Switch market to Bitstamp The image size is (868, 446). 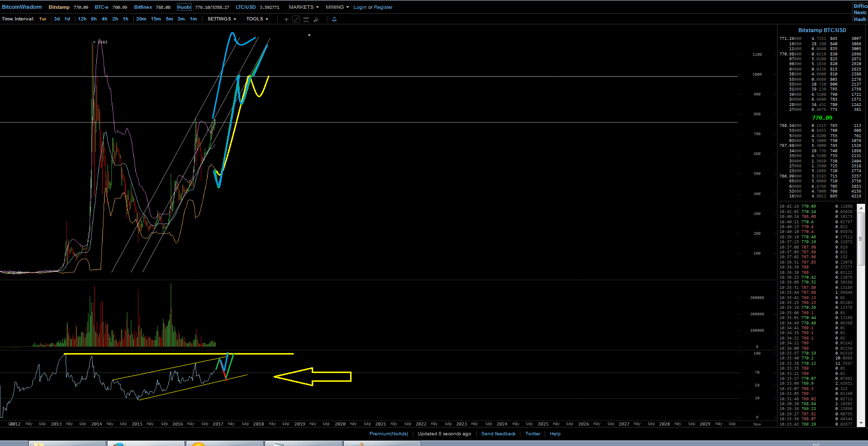click(x=59, y=7)
